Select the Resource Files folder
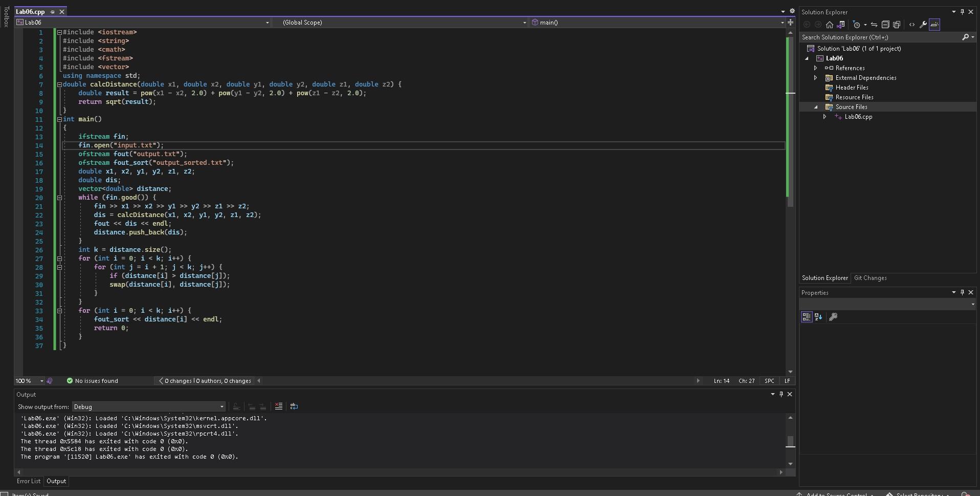Screen dimensions: 980x496 tap(854, 97)
